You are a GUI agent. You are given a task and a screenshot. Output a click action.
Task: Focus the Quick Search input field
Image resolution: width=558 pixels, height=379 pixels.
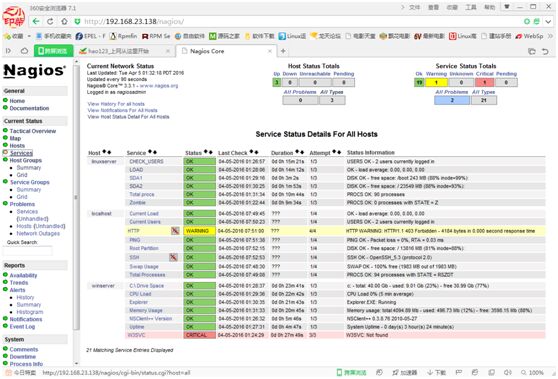point(27,251)
